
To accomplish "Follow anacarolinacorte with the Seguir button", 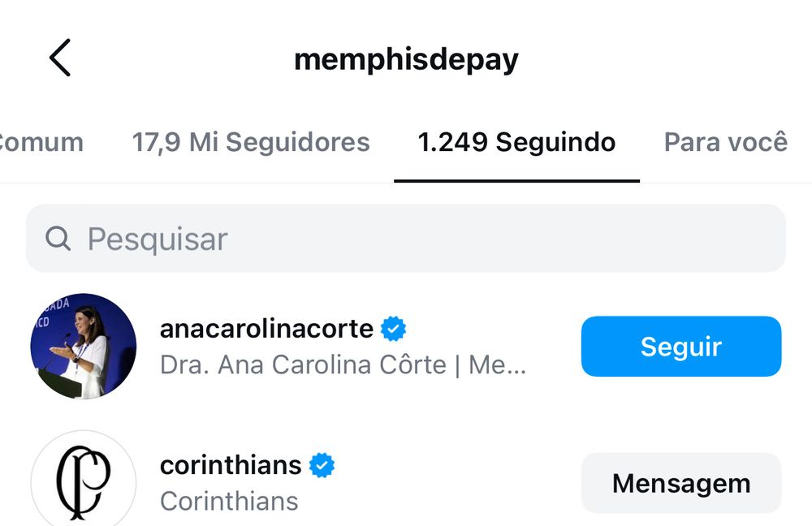I will tap(681, 347).
